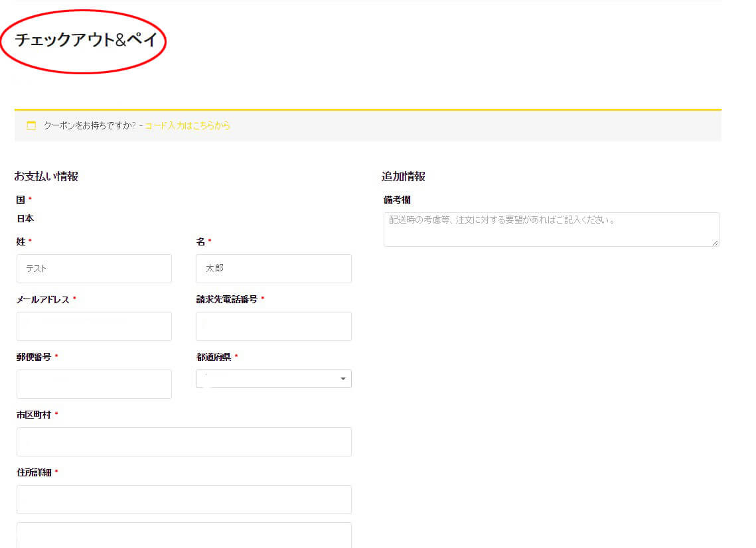Click the チェックアウト&ペイ page heading
The height and width of the screenshot is (548, 756).
pos(86,40)
